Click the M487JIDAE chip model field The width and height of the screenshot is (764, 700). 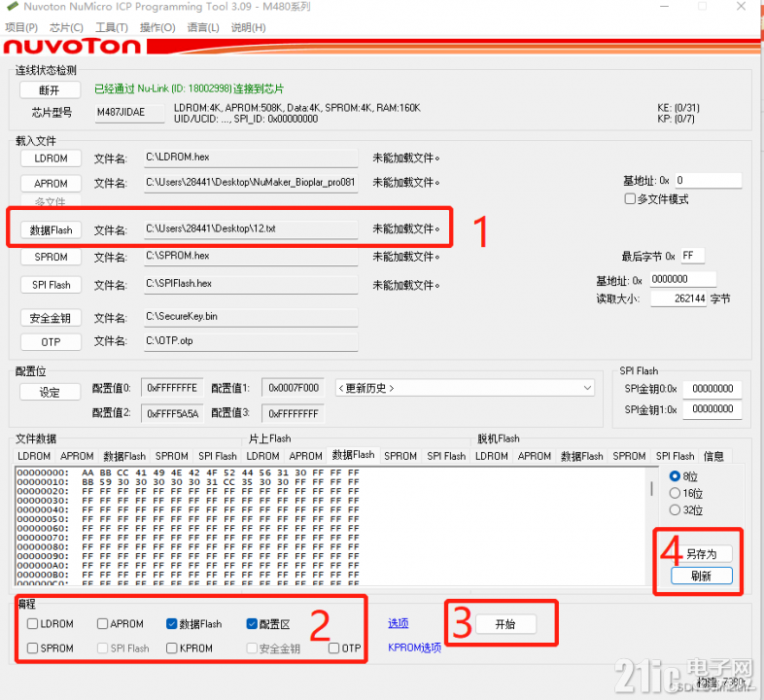[129, 113]
